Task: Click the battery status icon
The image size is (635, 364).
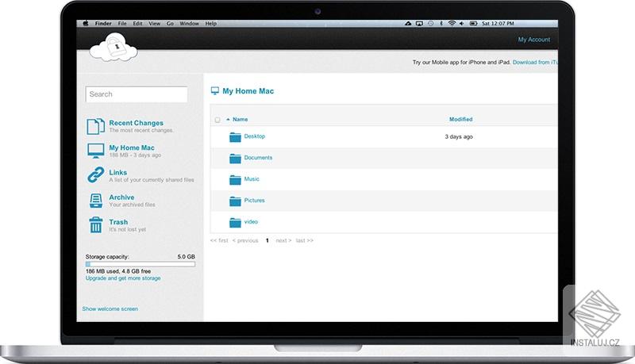Action: pyautogui.click(x=473, y=24)
